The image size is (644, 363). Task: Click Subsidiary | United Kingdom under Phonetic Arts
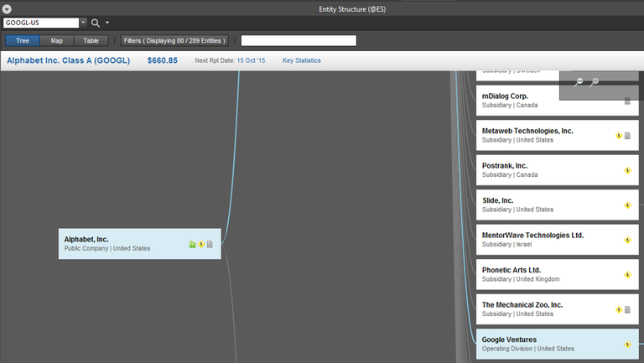[x=521, y=279]
